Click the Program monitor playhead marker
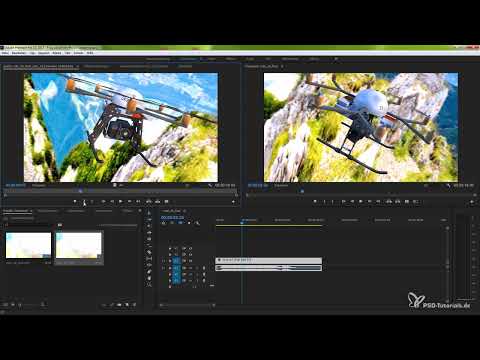The width and height of the screenshot is (480, 360). click(302, 191)
